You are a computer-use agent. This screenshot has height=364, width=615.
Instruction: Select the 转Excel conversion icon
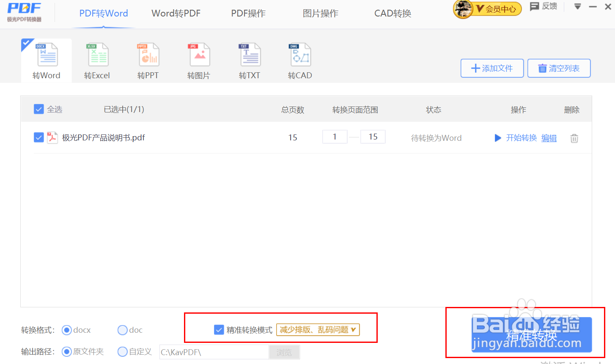tap(97, 59)
